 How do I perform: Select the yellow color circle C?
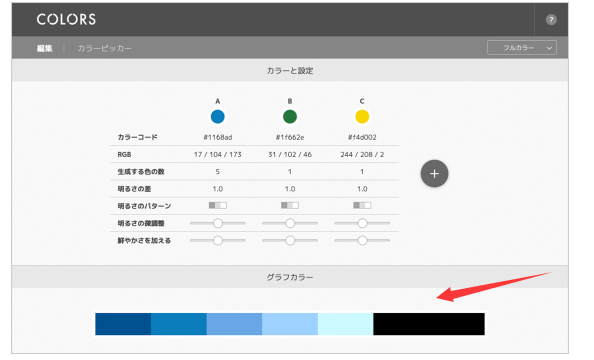point(362,117)
